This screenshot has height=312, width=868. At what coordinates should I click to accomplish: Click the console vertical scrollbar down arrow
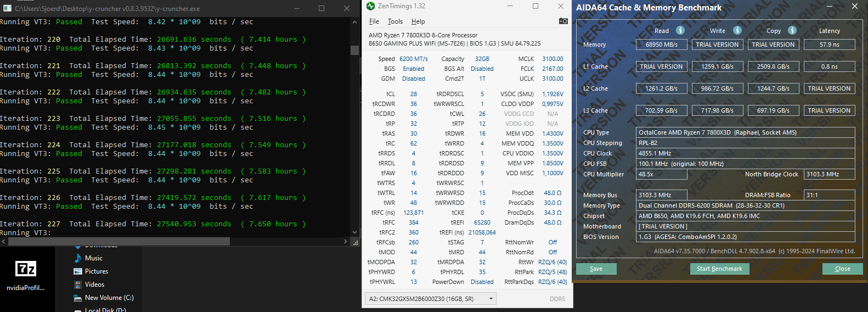[354, 232]
